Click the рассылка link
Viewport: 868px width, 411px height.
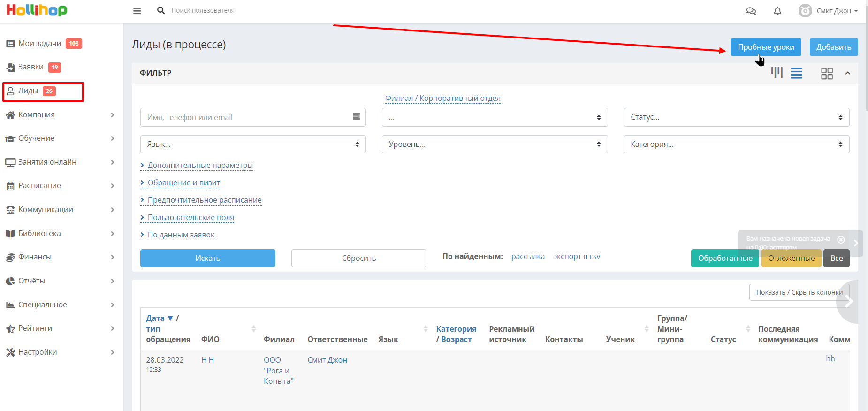(x=528, y=256)
